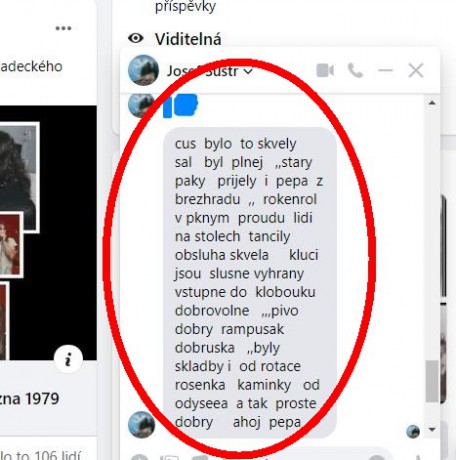Click the chat scrollbar thumb
The height and width of the screenshot is (460, 456).
pos(432,381)
